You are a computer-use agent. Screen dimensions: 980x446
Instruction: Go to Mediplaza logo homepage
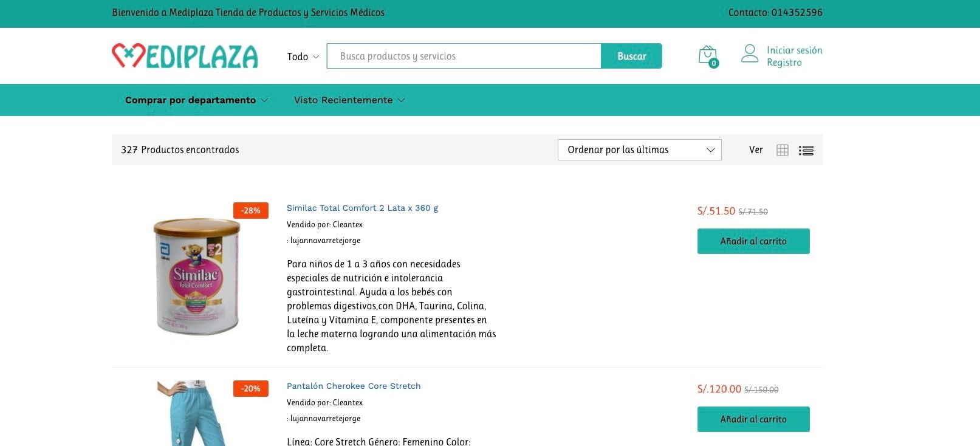tap(185, 56)
